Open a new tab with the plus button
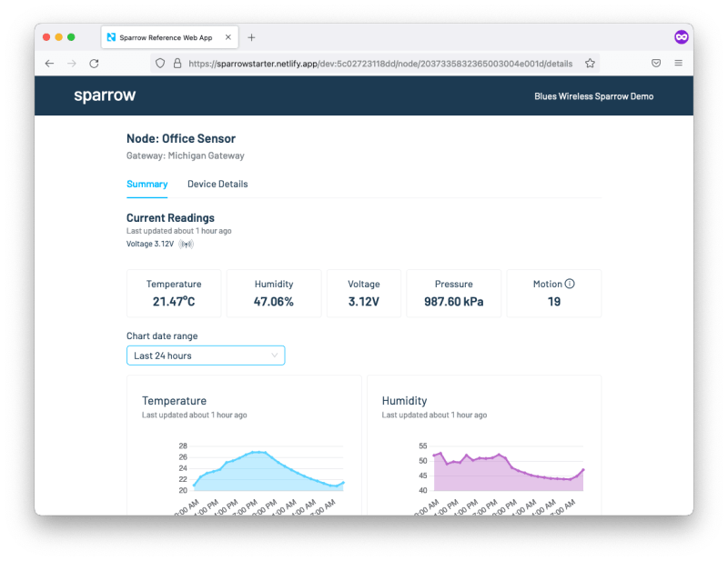The image size is (728, 561). tap(251, 37)
